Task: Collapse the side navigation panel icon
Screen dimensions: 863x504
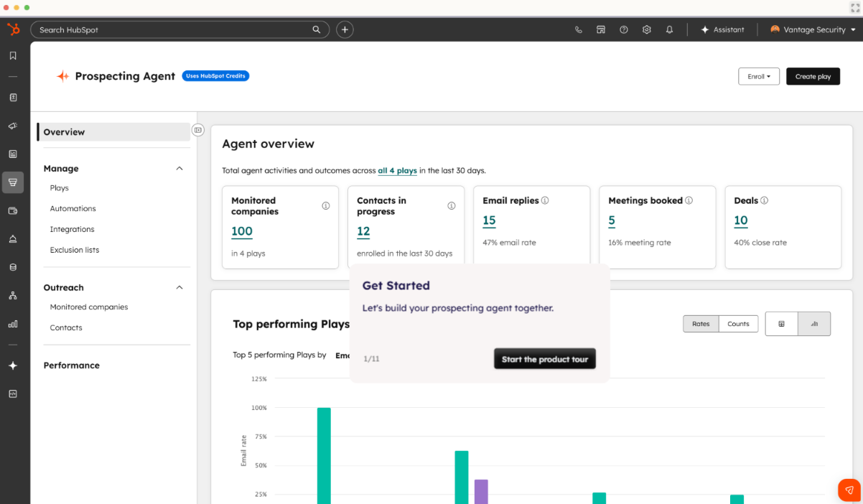Action: 198,130
